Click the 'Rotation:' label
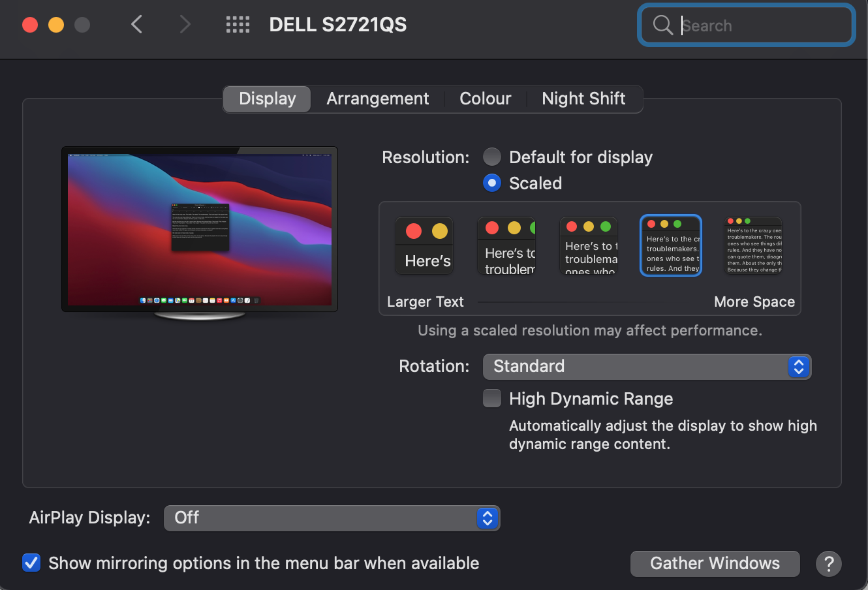This screenshot has height=590, width=868. point(434,366)
